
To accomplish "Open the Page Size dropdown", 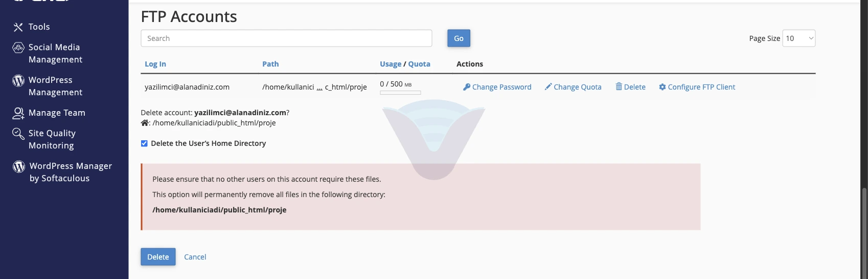I will pyautogui.click(x=798, y=38).
